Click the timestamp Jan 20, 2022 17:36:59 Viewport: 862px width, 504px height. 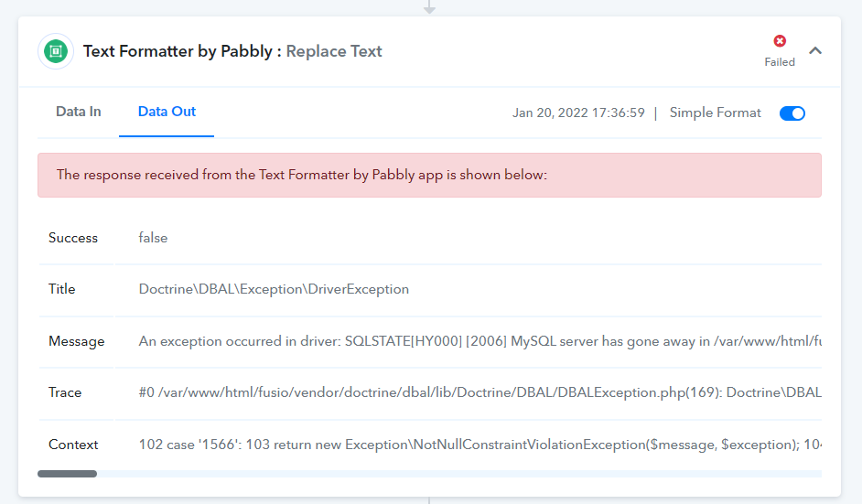click(x=578, y=113)
